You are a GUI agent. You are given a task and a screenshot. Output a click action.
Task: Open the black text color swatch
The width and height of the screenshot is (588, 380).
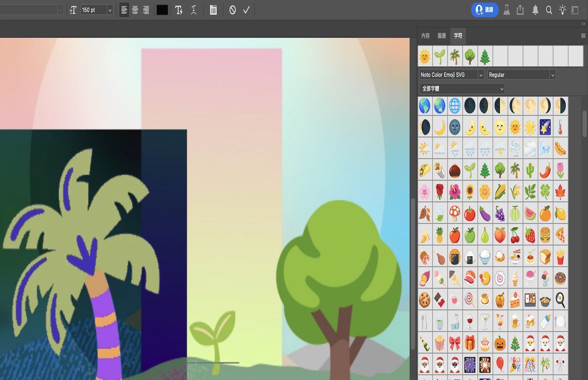(162, 10)
